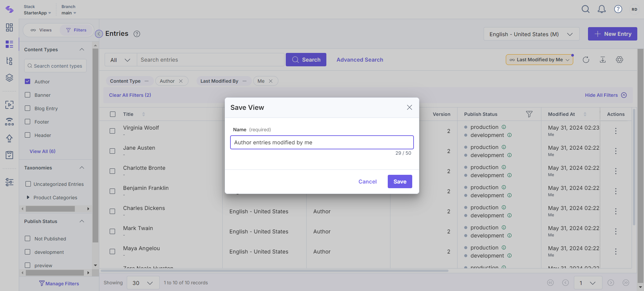Select the Jane Austen row checkbox
This screenshot has height=291, width=644.
pos(112,151)
